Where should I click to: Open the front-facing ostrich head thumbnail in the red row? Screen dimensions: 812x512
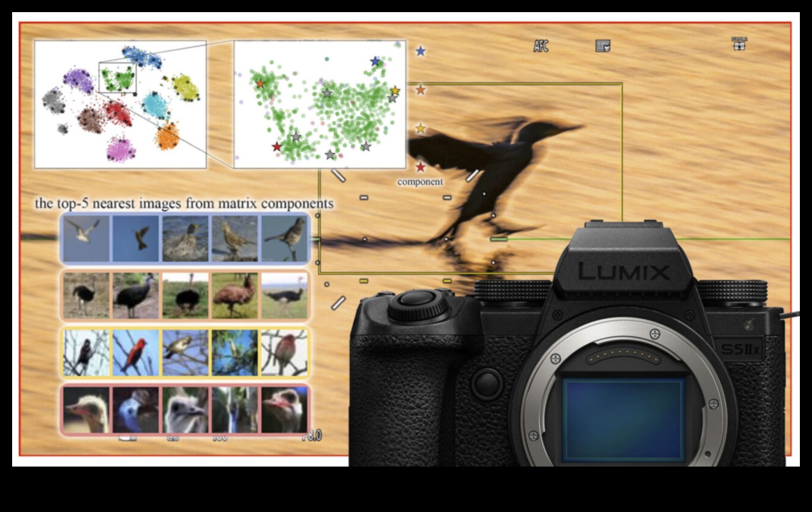pyautogui.click(x=185, y=410)
